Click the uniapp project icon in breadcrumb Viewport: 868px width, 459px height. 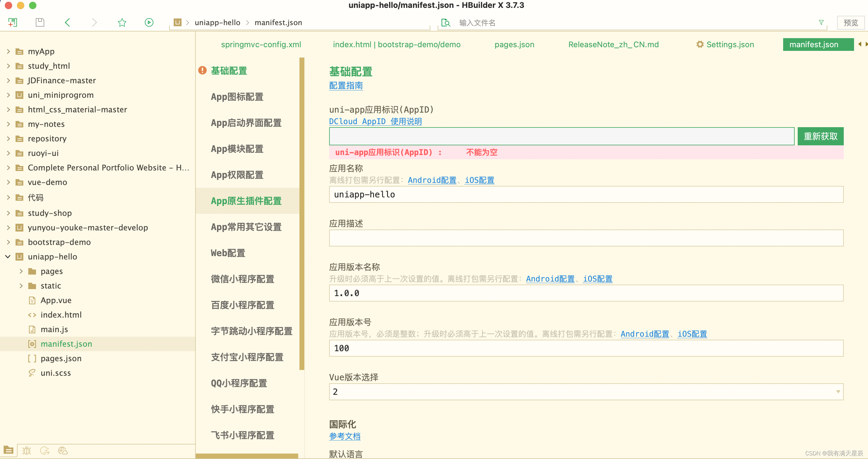point(178,22)
